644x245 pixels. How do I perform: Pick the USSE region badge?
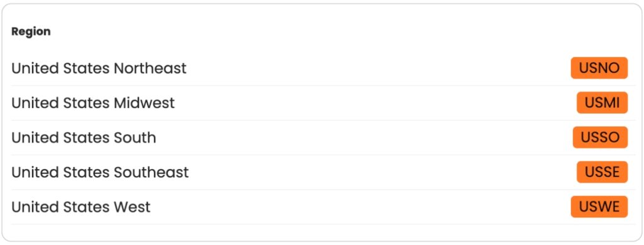pyautogui.click(x=602, y=172)
